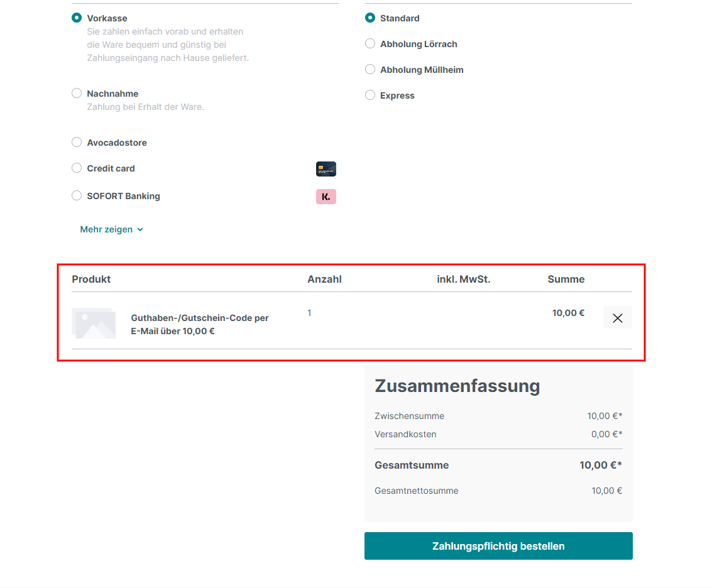Screen dimensions: 712x588
Task: Select Abholung Müllheim pickup option
Action: pos(370,70)
